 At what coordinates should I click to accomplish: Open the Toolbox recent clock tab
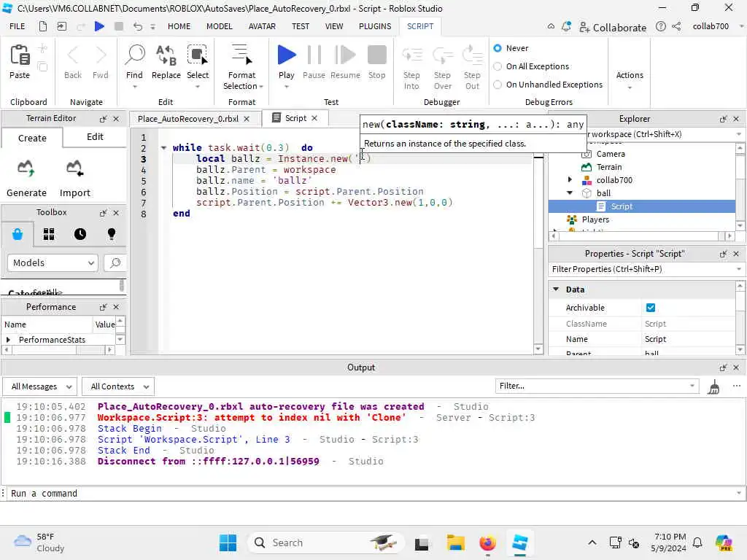(80, 234)
